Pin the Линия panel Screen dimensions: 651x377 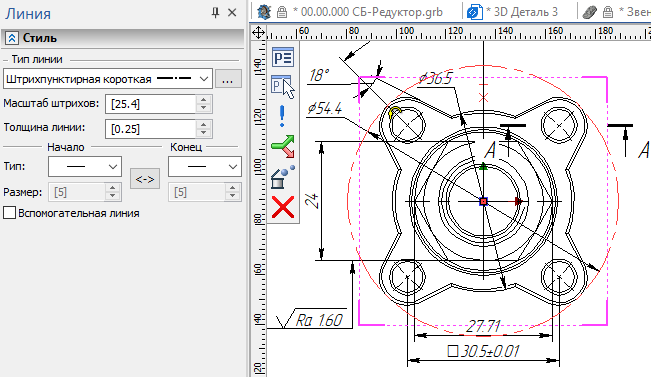(x=215, y=13)
